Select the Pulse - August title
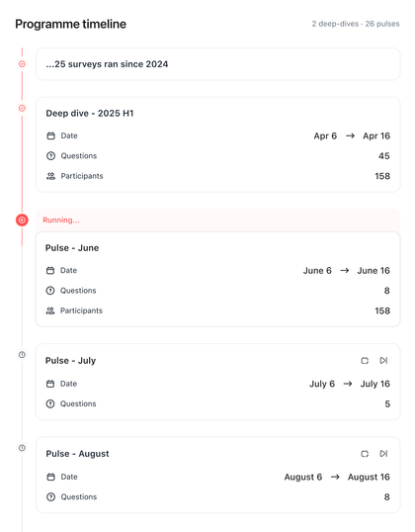This screenshot has width=415, height=532. point(77,454)
